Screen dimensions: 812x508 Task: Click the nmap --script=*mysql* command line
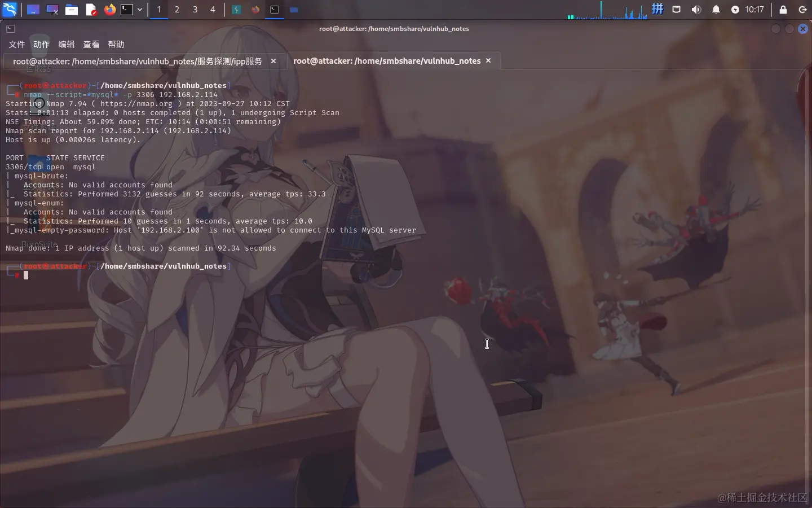120,95
